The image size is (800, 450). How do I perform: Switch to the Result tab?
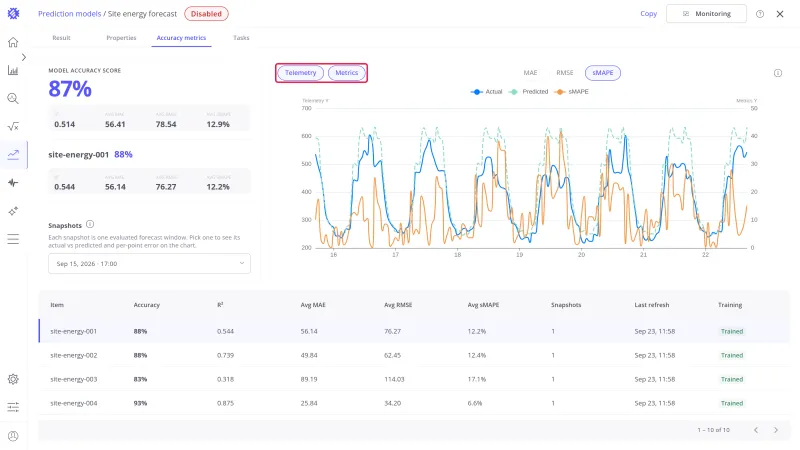click(61, 38)
